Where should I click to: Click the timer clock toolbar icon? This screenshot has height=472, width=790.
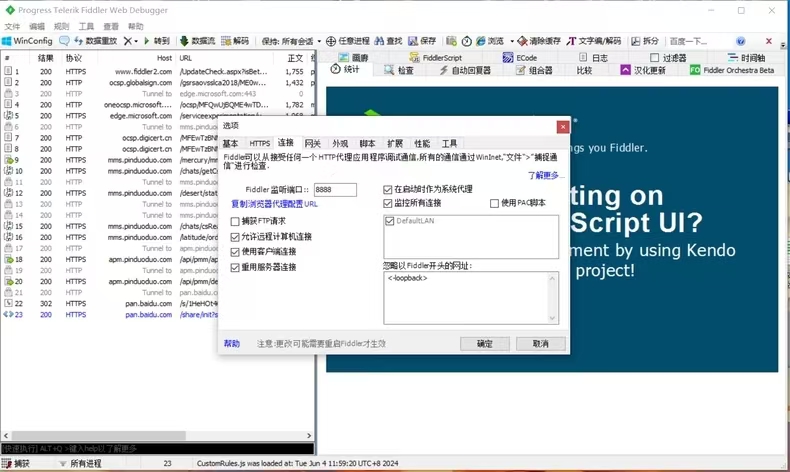click(x=467, y=41)
